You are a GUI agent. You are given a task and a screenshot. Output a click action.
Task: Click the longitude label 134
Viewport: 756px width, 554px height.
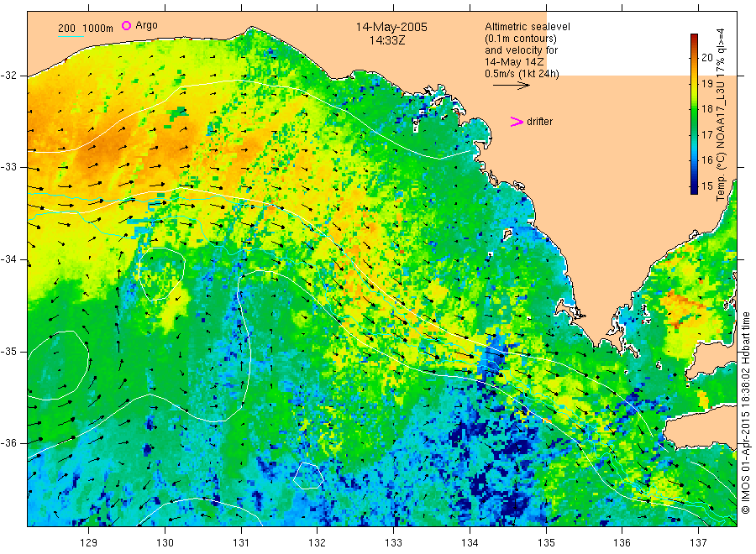470,543
